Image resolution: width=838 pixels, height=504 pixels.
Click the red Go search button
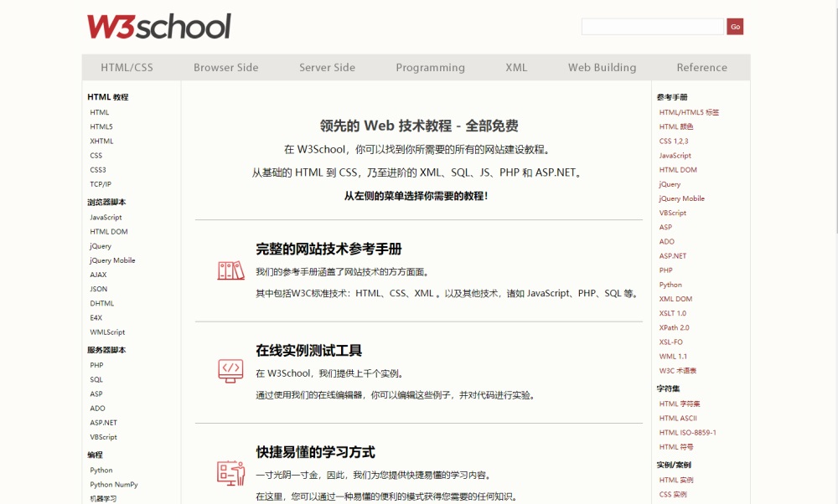point(735,27)
